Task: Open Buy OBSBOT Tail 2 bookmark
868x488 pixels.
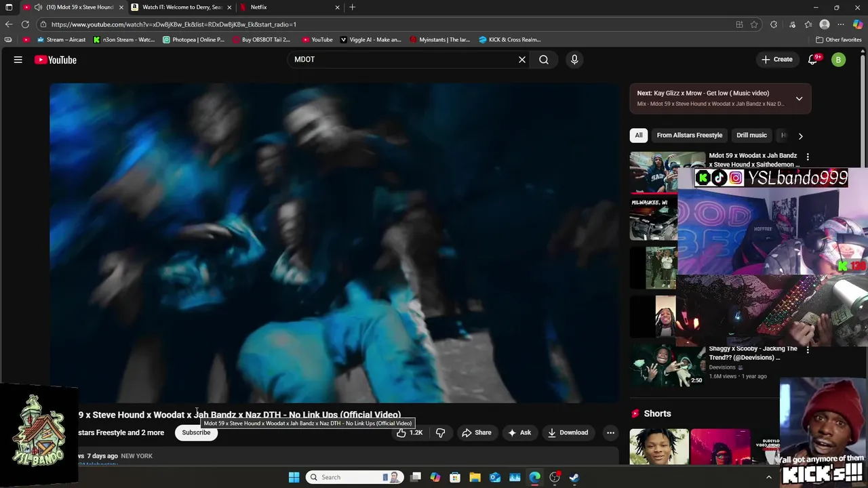Action: (x=261, y=39)
